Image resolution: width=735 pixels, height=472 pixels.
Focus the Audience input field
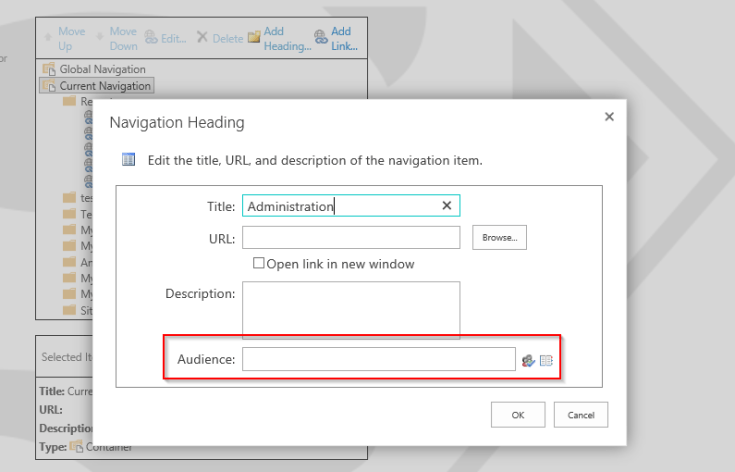tap(378, 360)
